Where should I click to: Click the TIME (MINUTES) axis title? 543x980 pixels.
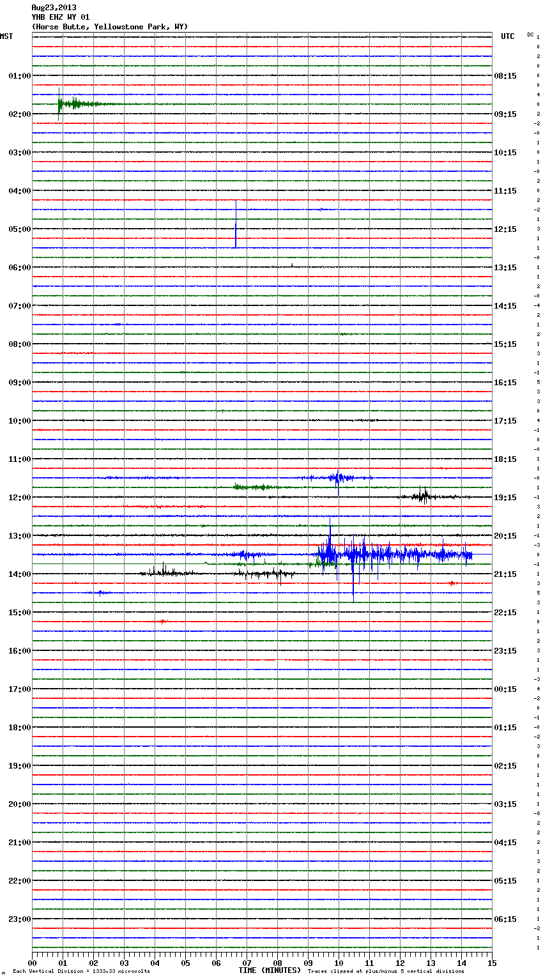tap(270, 970)
